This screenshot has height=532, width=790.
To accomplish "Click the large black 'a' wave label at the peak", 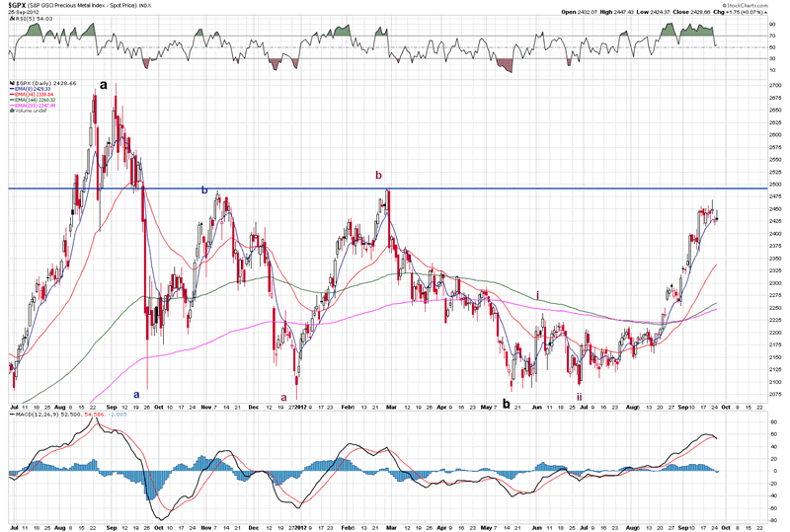I will (x=103, y=87).
